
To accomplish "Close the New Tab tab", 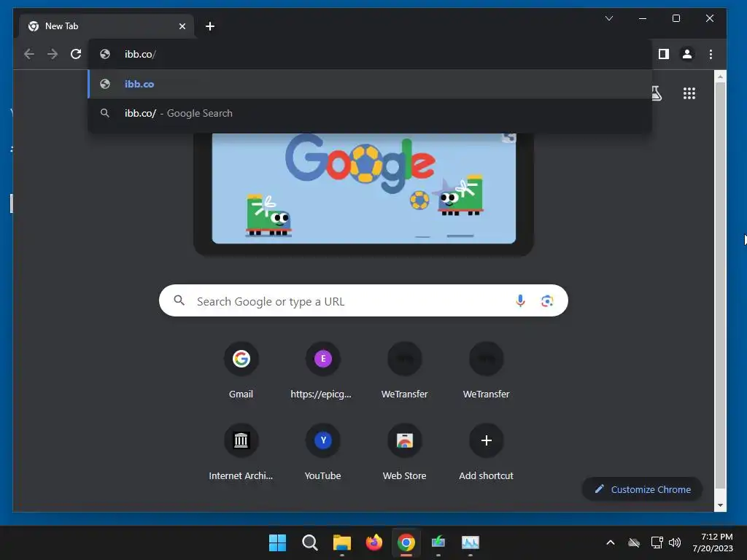I will [x=182, y=26].
